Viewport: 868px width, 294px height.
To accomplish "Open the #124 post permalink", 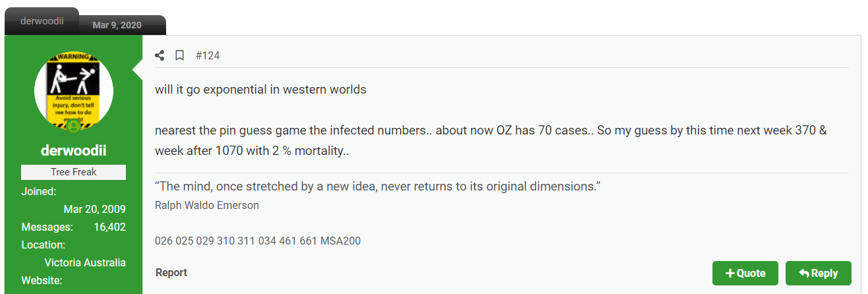I will coord(208,56).
